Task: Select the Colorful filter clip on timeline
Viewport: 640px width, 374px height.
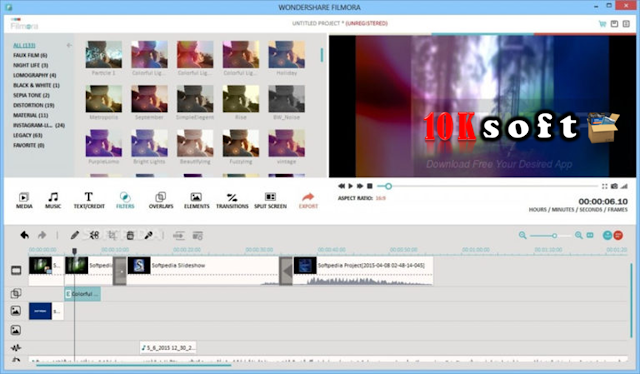Action: click(x=83, y=294)
